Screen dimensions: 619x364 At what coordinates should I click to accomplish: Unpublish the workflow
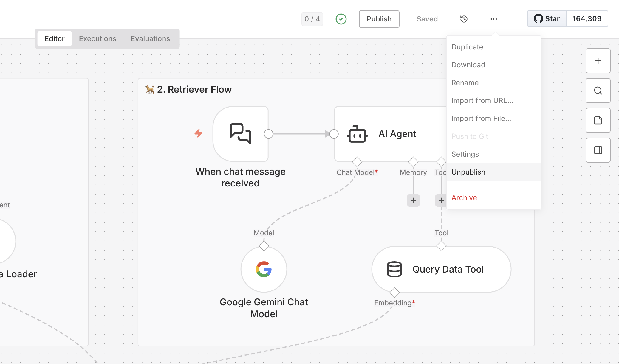point(468,172)
